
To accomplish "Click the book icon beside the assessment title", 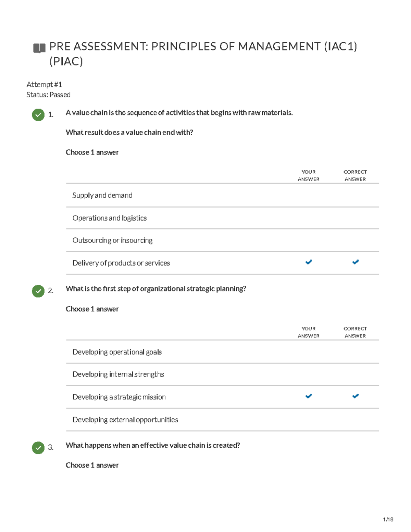I will point(39,48).
